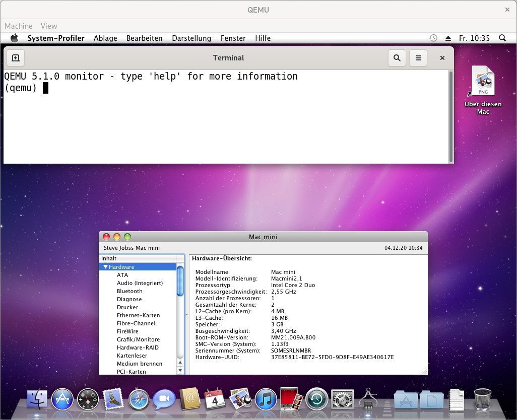Select Grafik/Monitore in the sidebar

[x=138, y=339]
